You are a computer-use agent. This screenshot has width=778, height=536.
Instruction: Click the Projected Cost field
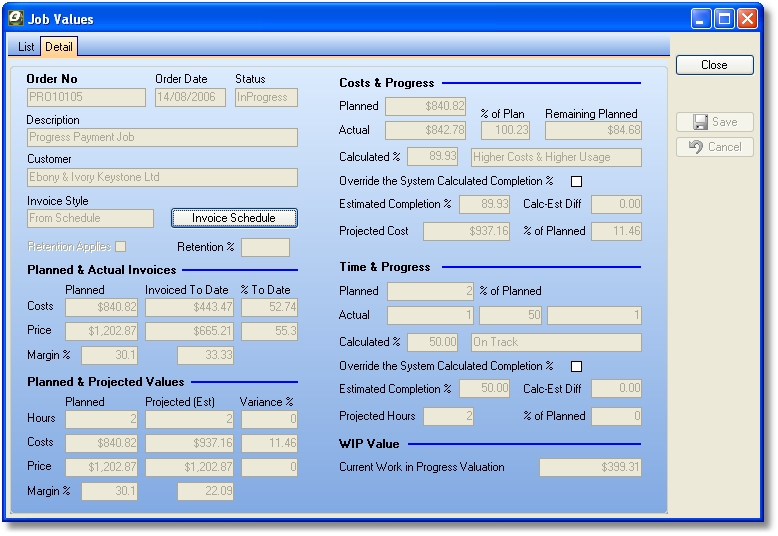[467, 232]
